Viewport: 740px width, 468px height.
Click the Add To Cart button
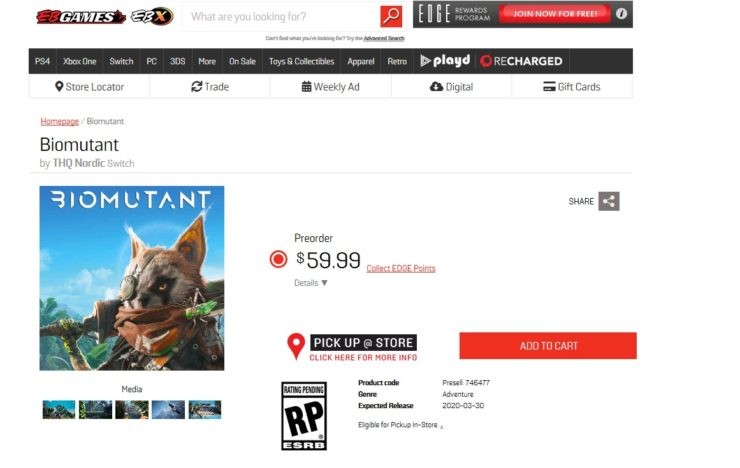point(548,346)
